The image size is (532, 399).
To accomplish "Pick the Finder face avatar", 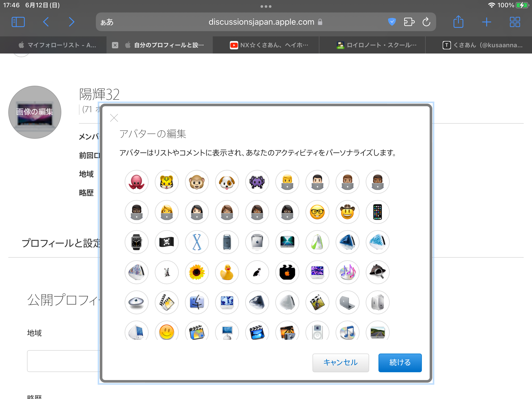I will [197, 302].
